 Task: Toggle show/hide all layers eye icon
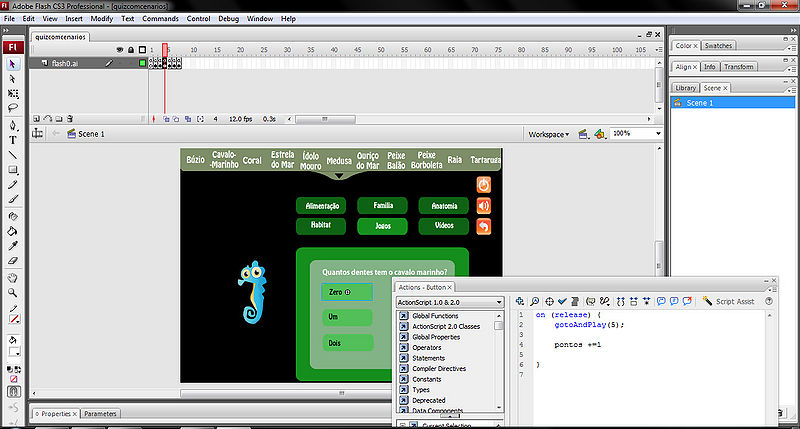pos(119,49)
